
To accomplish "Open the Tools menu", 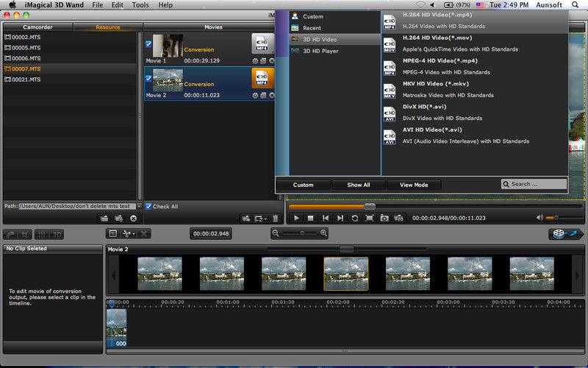I will click(x=140, y=5).
